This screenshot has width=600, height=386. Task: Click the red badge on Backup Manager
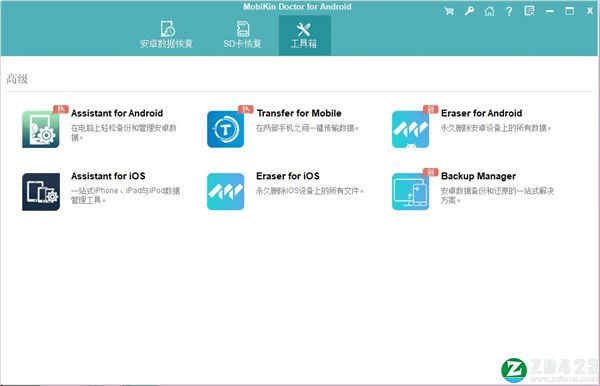430,172
